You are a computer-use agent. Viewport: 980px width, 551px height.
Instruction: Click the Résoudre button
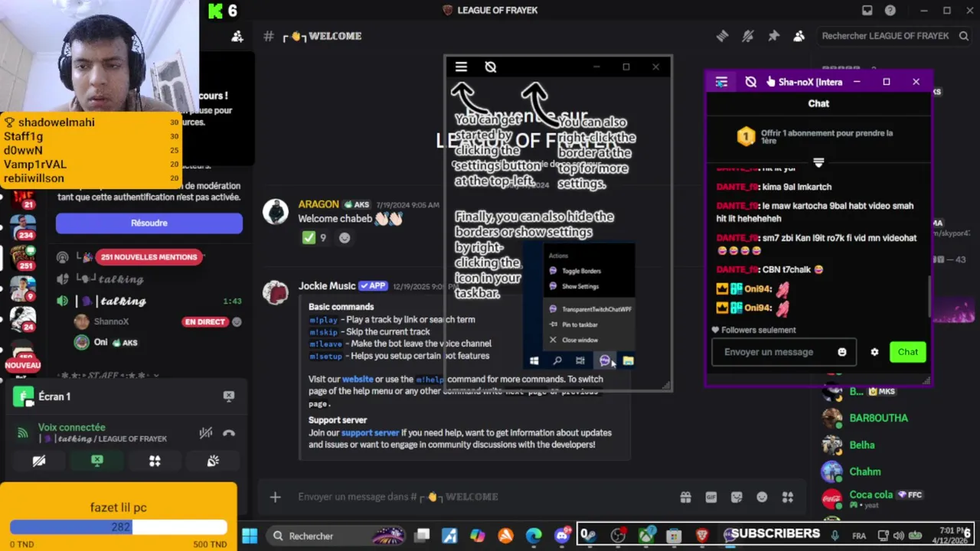click(x=149, y=223)
